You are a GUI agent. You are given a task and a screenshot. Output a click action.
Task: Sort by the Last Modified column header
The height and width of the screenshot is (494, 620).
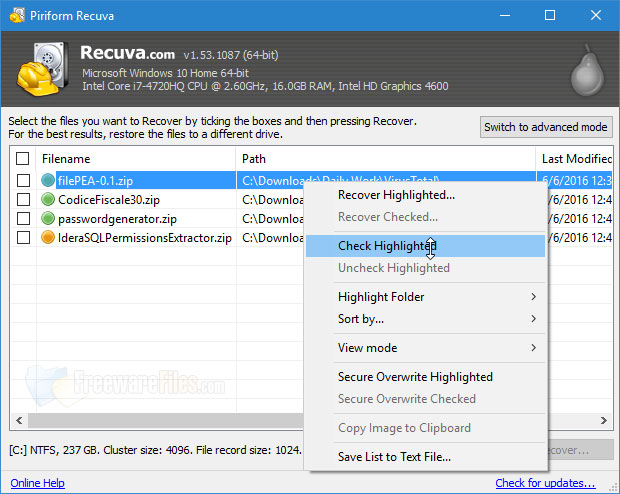(x=574, y=159)
